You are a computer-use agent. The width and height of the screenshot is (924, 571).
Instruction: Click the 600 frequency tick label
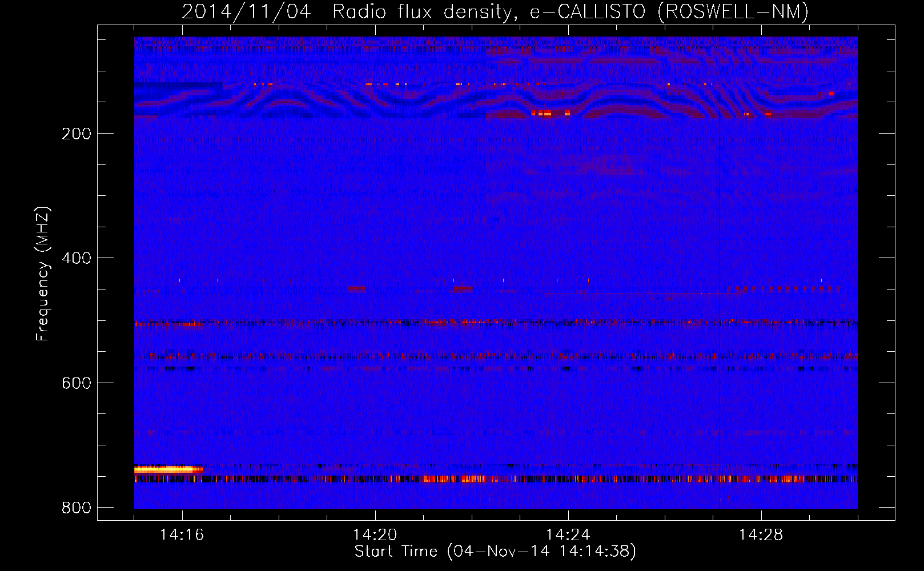point(77,383)
